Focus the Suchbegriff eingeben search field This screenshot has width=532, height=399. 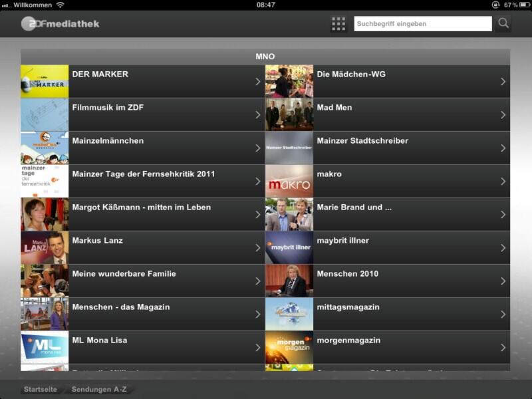point(423,24)
